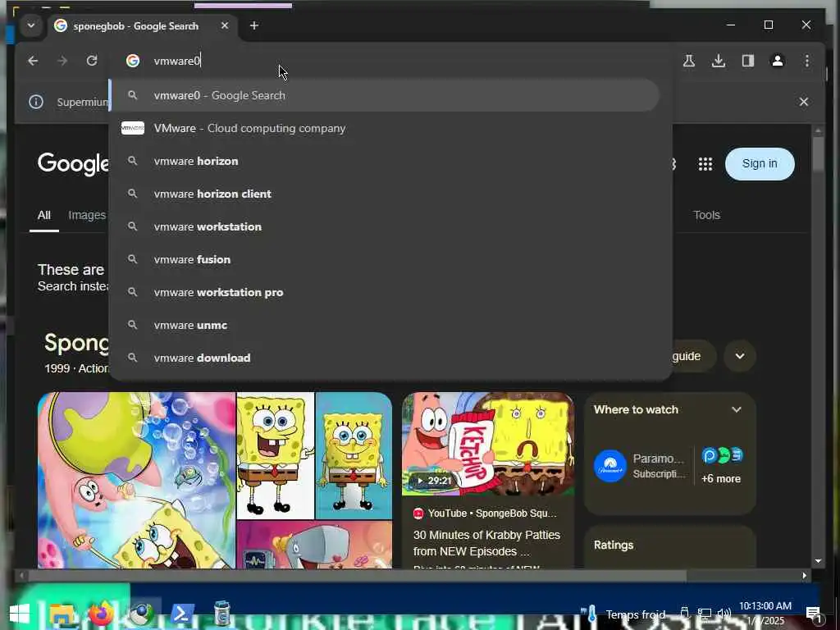Choose 'vmware workstation pro' suggestion
The height and width of the screenshot is (630, 840).
385,292
